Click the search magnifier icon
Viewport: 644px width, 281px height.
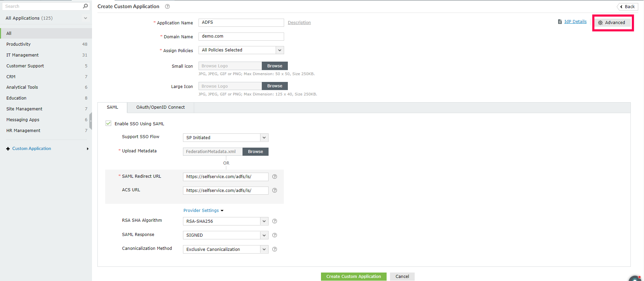point(85,6)
